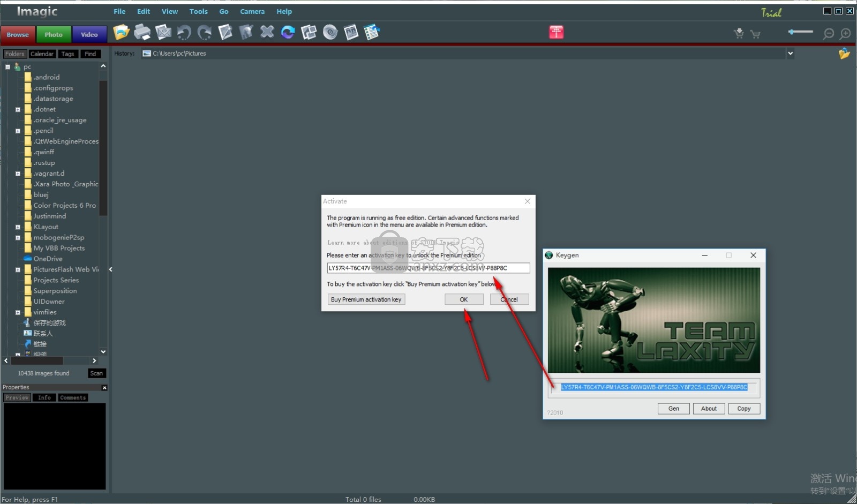The height and width of the screenshot is (504, 857).
Task: Click the activation key input field
Action: tap(428, 268)
